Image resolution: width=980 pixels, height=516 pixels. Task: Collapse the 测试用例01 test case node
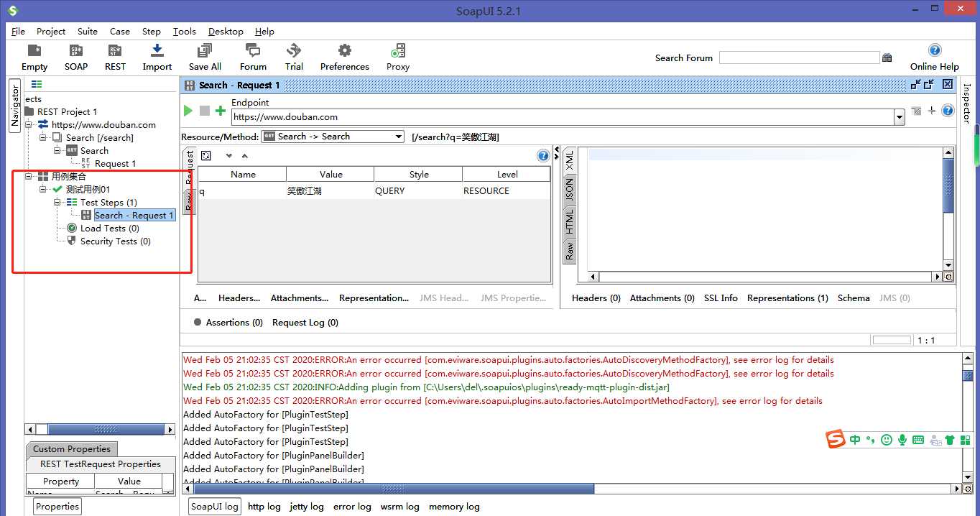(x=43, y=189)
